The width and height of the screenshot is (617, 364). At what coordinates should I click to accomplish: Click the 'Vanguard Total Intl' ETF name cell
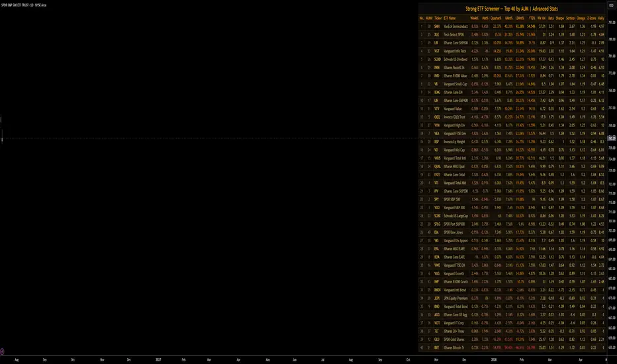pos(455,158)
